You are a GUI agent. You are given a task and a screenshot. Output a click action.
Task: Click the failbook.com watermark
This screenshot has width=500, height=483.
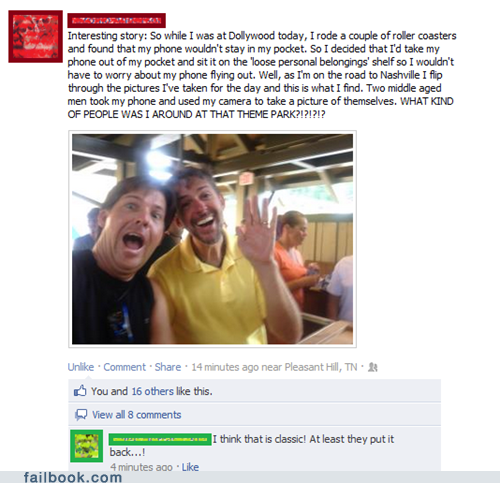(73, 477)
